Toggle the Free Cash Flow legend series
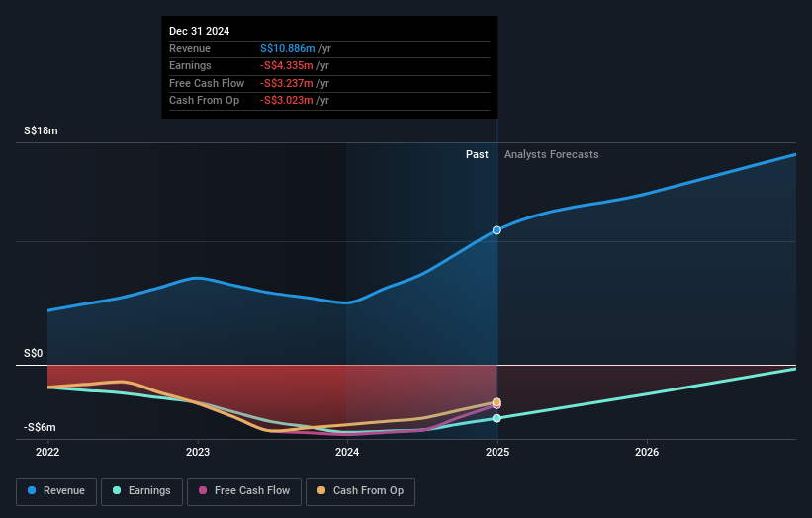 click(244, 491)
